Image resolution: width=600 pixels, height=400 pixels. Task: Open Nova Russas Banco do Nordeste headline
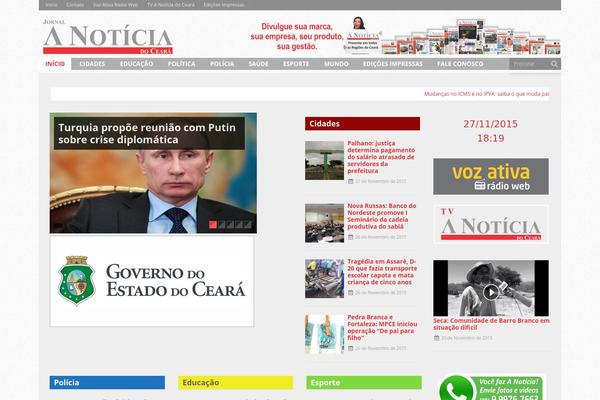[382, 216]
